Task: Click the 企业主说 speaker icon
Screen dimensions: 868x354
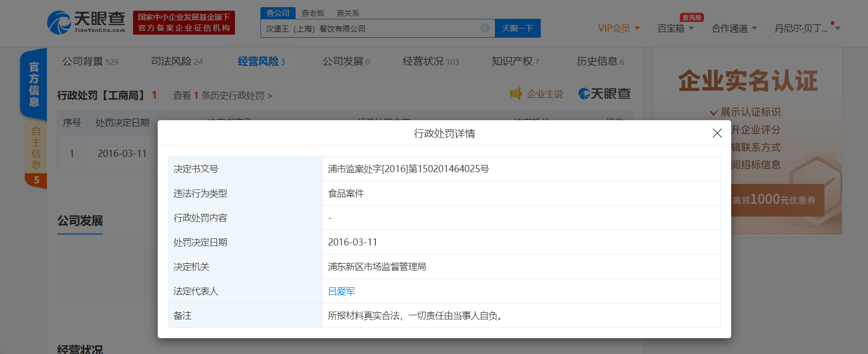Action: (x=516, y=94)
